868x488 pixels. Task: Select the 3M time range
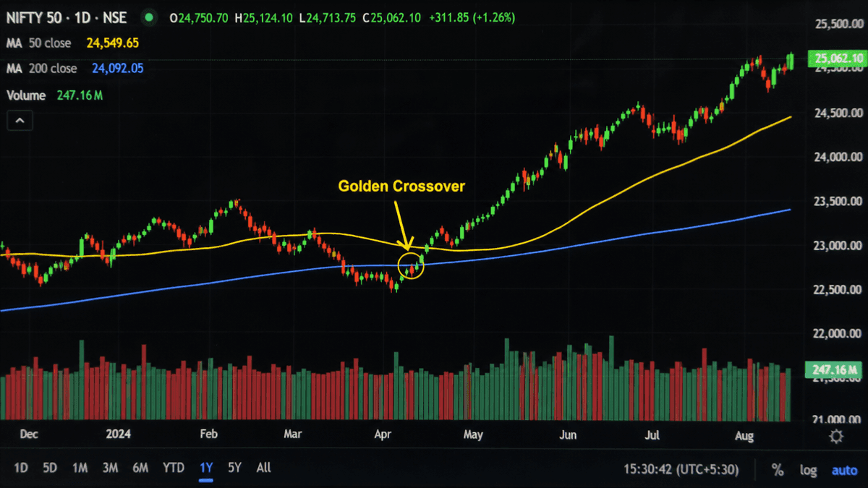coord(110,468)
